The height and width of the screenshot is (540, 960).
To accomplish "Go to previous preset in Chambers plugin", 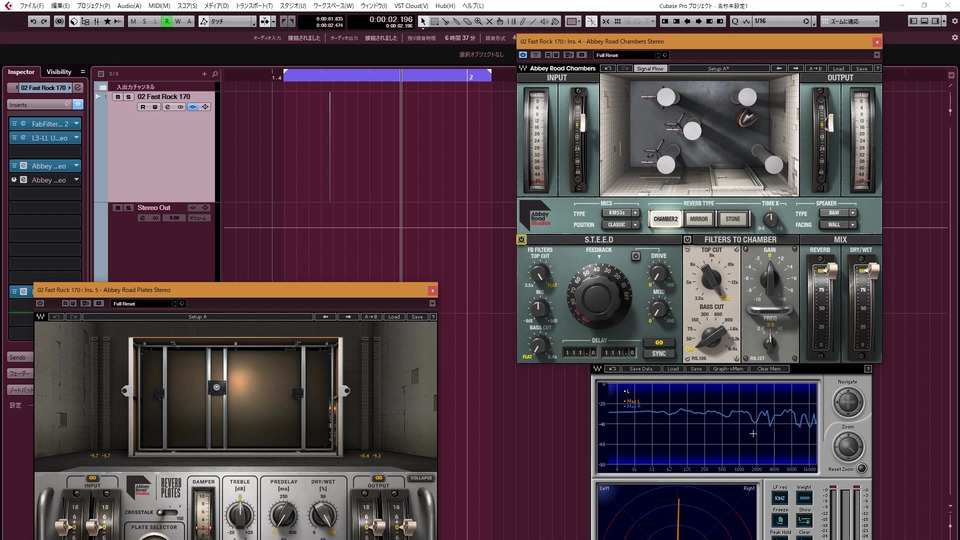I will coord(778,69).
